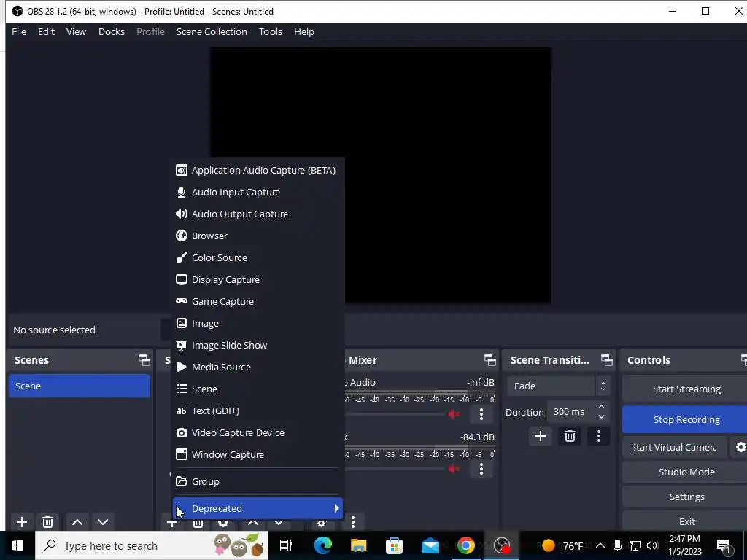Open virtual camera settings gear
The width and height of the screenshot is (747, 560).
(x=740, y=447)
